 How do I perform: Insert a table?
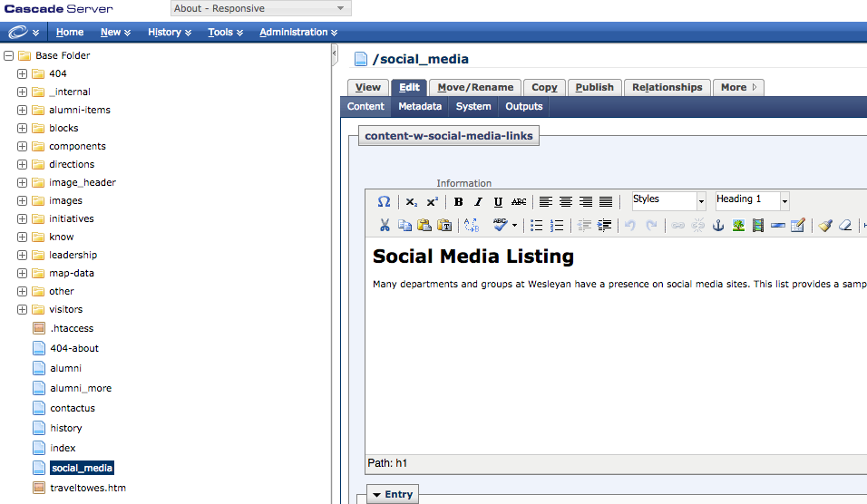point(798,225)
